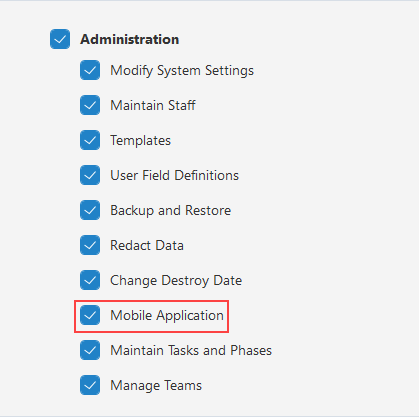Viewport: 419px width, 417px height.
Task: Uncheck the Administration parent checkbox
Action: pos(60,39)
